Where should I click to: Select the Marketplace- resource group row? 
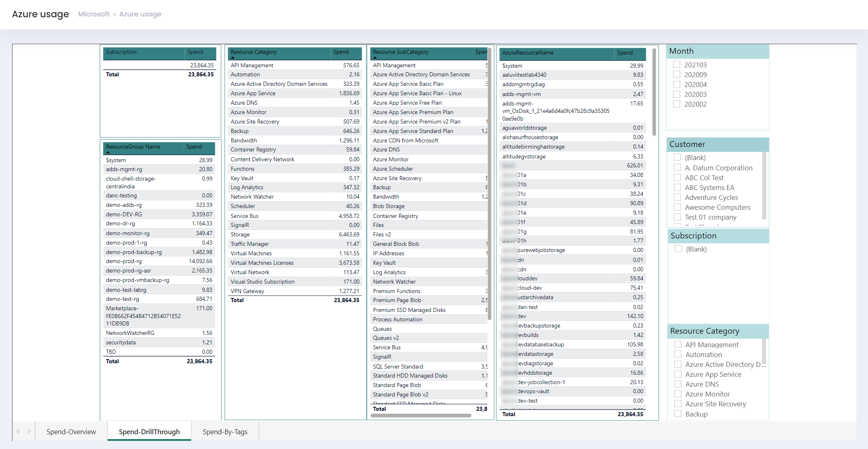[159, 316]
